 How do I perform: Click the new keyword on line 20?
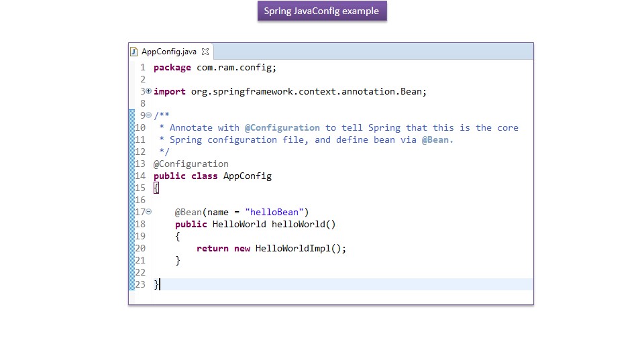[x=242, y=249]
